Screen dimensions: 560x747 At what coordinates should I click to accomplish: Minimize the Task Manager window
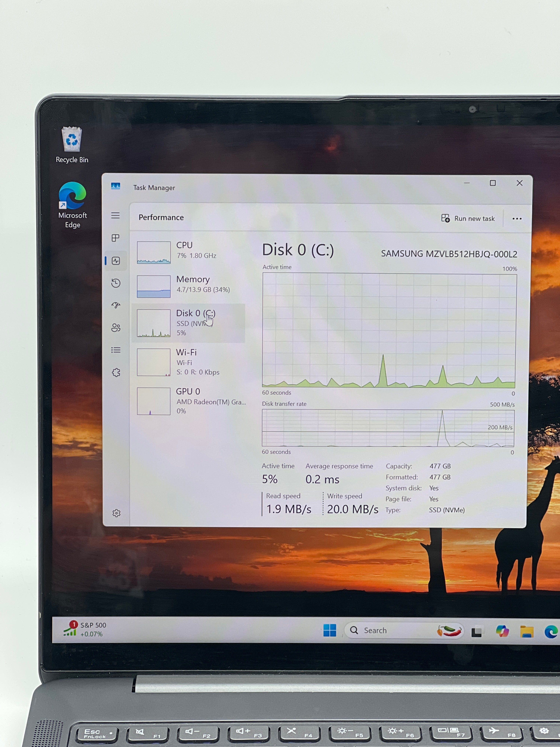(x=467, y=183)
